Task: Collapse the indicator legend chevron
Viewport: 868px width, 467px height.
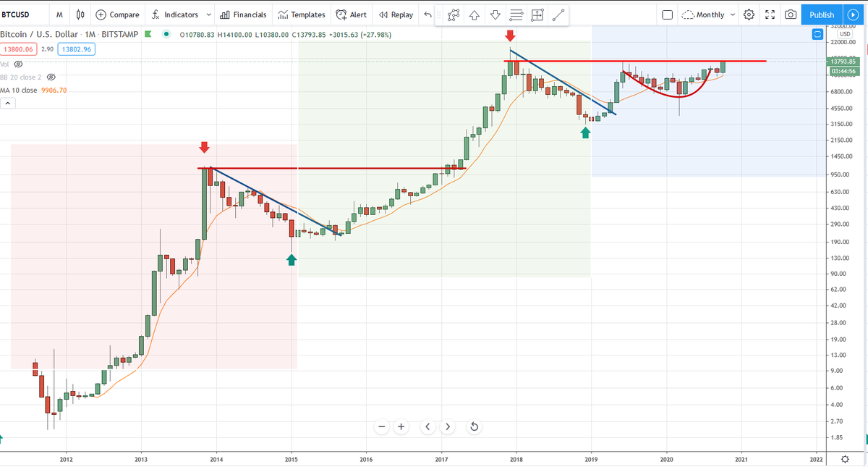Action: point(8,104)
